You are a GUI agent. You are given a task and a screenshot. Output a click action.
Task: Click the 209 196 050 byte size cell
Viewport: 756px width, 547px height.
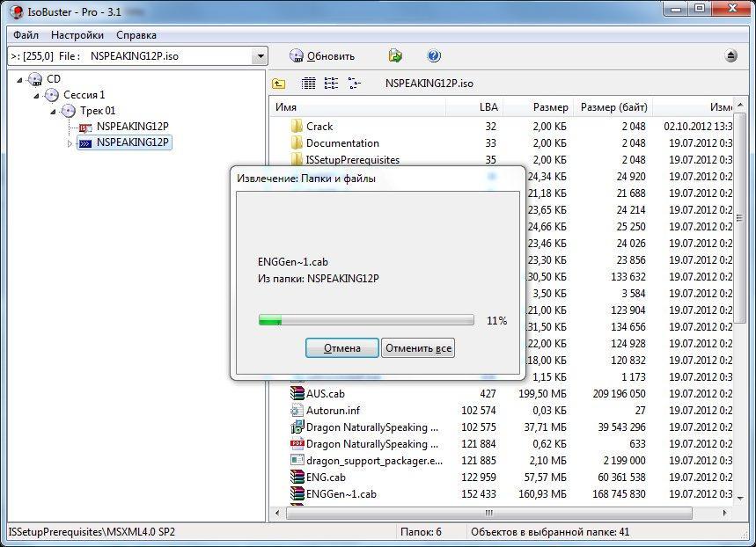(x=619, y=394)
